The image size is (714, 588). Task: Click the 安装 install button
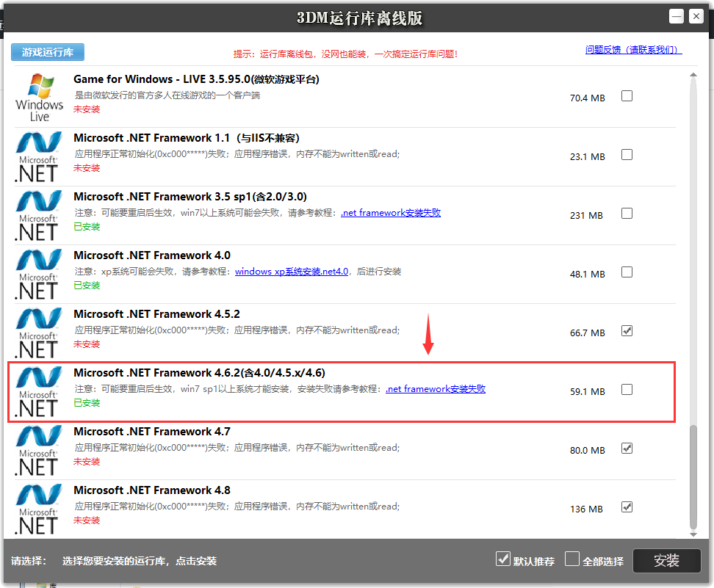667,561
